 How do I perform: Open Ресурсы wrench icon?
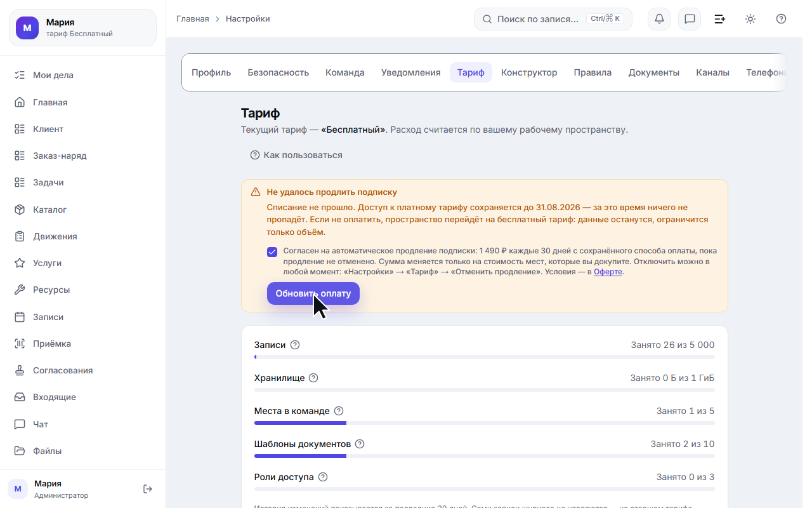pyautogui.click(x=20, y=290)
